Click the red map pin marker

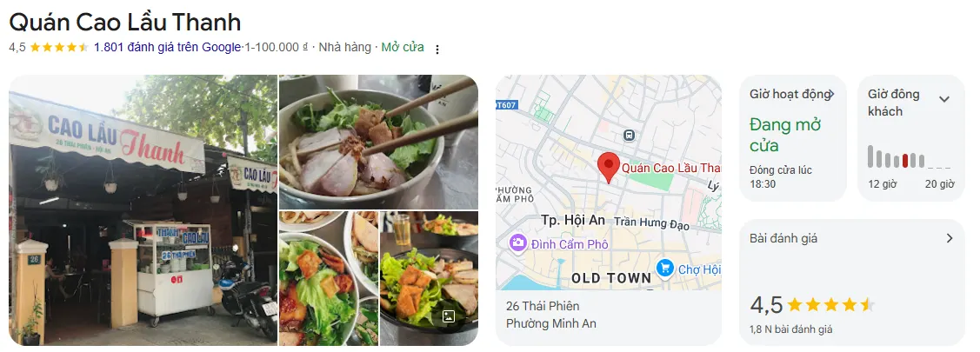(x=607, y=168)
